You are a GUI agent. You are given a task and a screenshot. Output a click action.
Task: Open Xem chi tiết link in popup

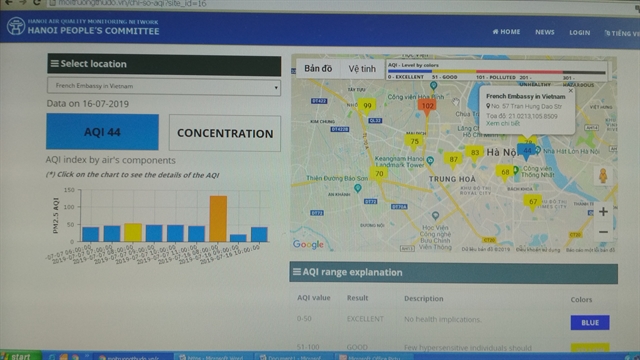click(x=503, y=123)
